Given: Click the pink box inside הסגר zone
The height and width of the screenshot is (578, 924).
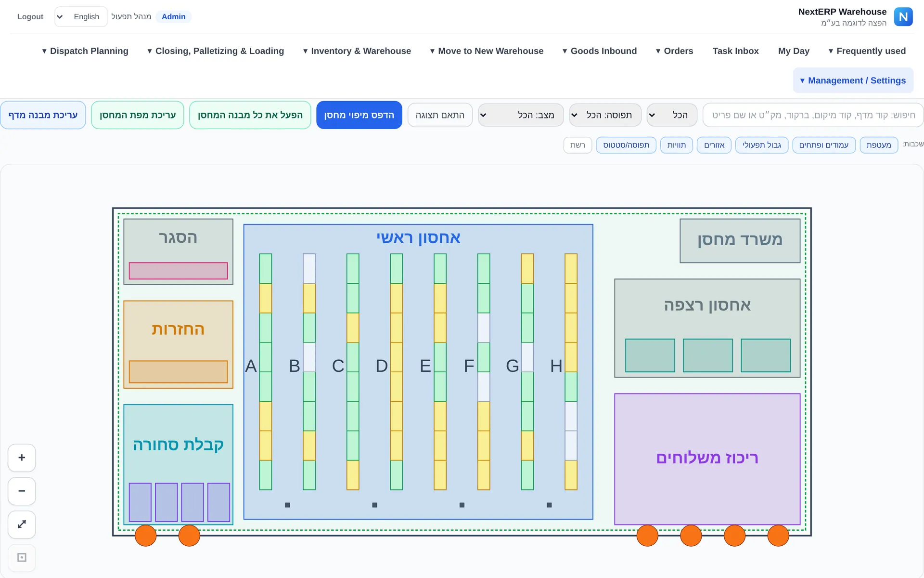Looking at the screenshot, I should click(178, 271).
